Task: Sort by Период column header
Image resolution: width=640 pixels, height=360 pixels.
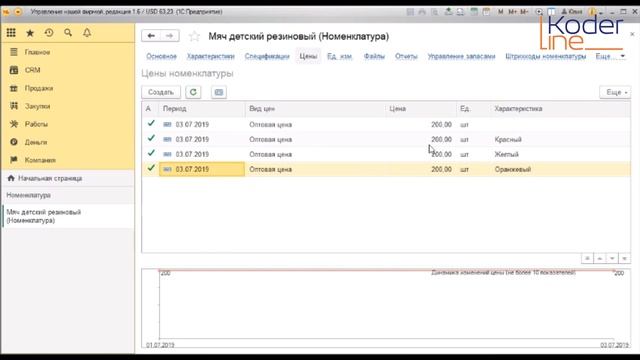Action: click(x=202, y=109)
